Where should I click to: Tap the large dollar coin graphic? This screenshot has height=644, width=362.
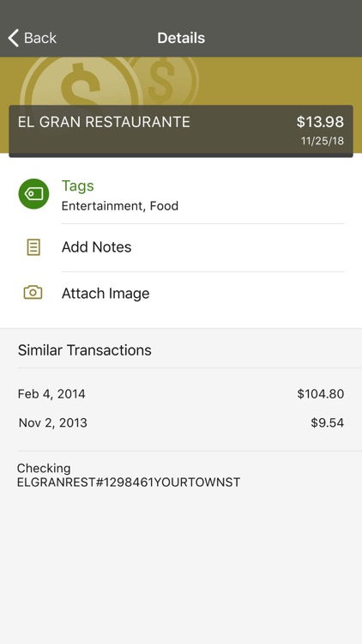pyautogui.click(x=81, y=82)
